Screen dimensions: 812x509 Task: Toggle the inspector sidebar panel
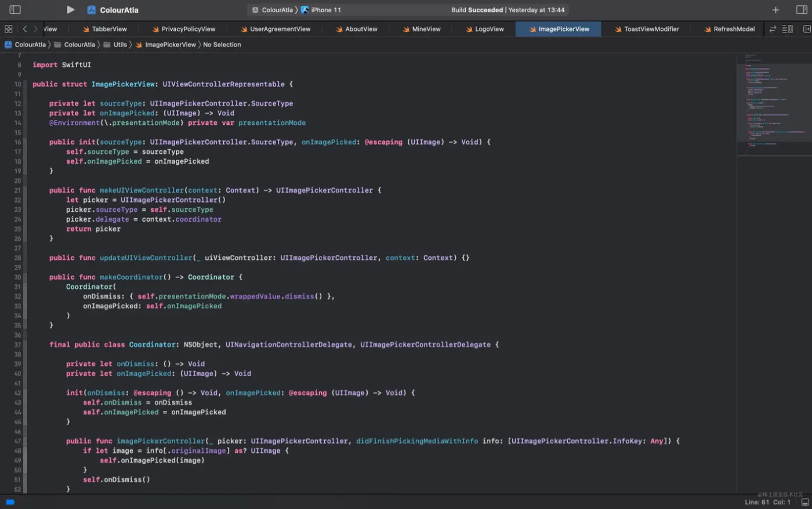tap(802, 10)
